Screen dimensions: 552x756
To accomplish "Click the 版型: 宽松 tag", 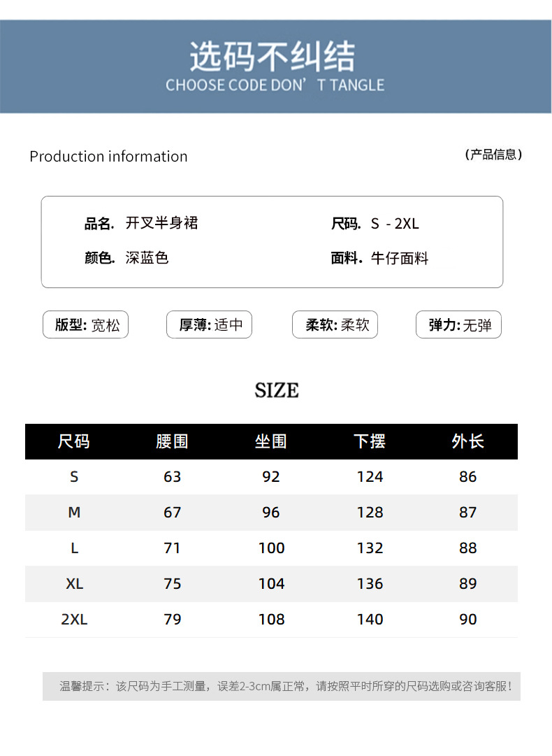I will point(86,324).
